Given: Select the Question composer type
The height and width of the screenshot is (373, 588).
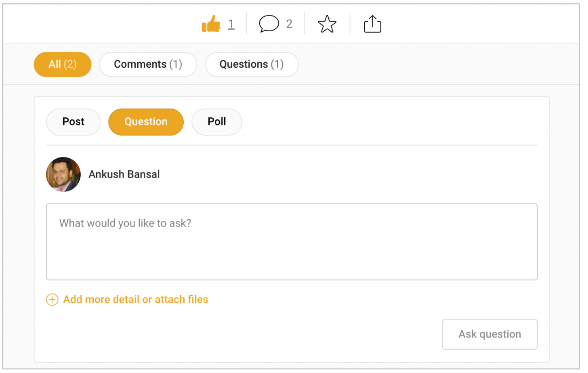Looking at the screenshot, I should coord(146,122).
